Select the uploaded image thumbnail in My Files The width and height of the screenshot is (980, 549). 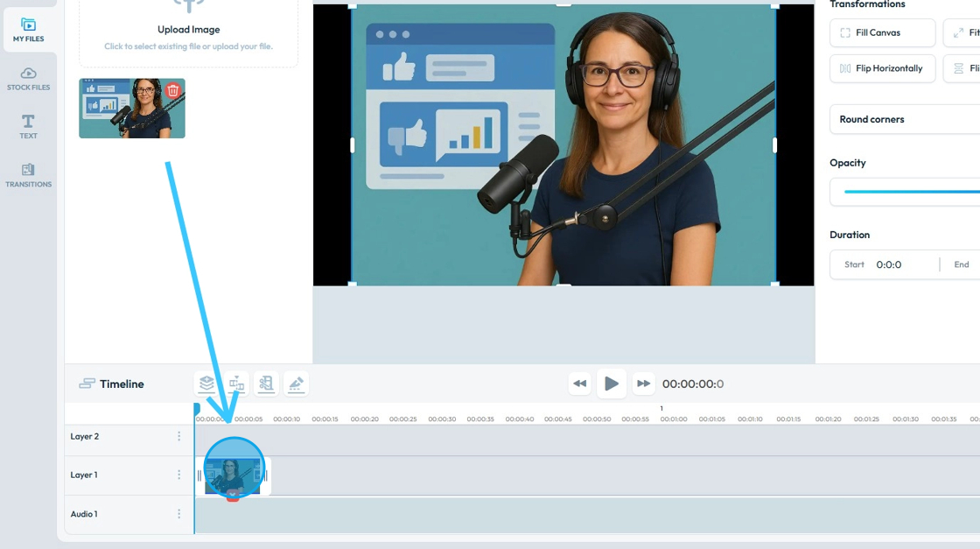(132, 109)
